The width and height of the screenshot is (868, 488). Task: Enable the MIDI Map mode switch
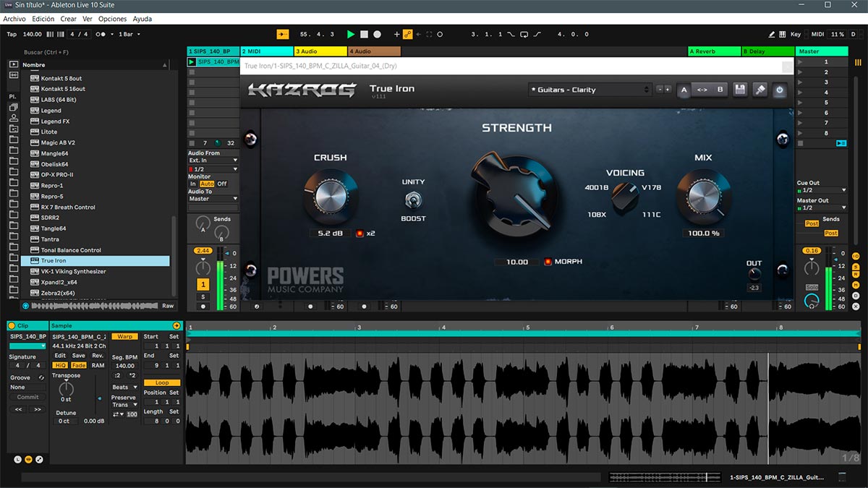click(x=817, y=34)
